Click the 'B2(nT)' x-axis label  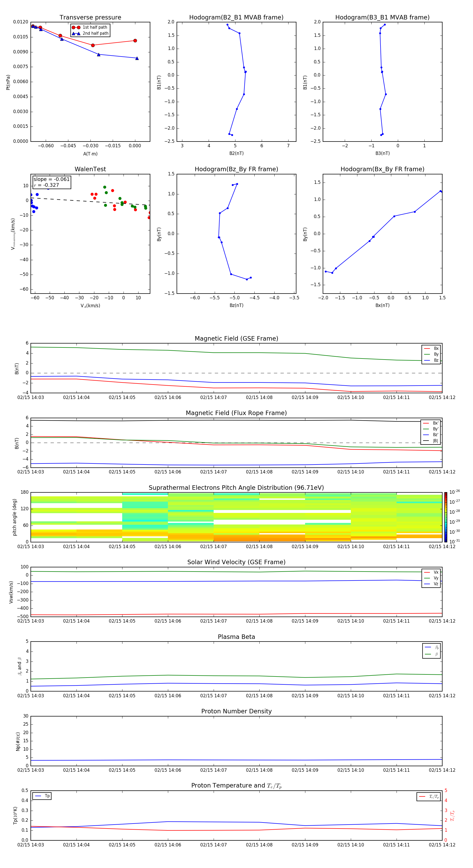(236, 153)
